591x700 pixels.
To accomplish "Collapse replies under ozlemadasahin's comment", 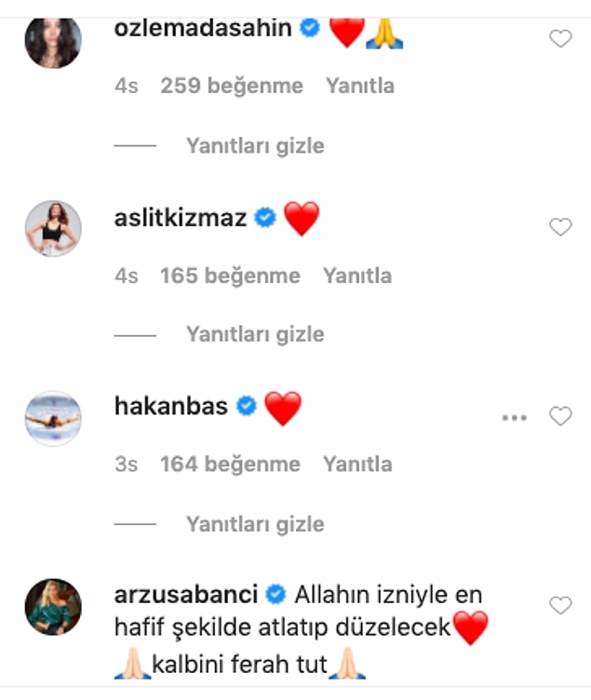I will tap(255, 146).
